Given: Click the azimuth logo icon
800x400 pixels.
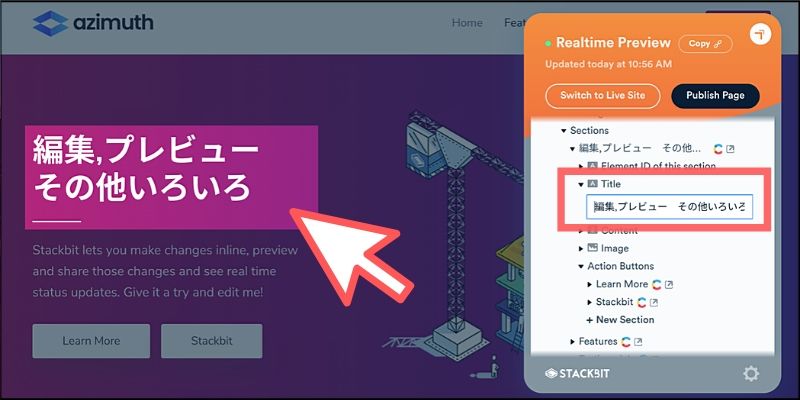Looking at the screenshot, I should pos(50,23).
